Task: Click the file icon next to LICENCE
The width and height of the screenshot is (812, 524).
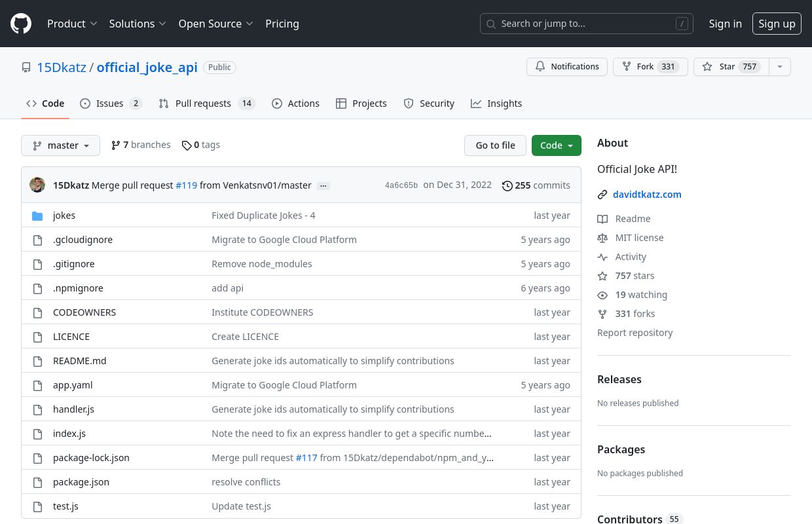Action: point(37,337)
